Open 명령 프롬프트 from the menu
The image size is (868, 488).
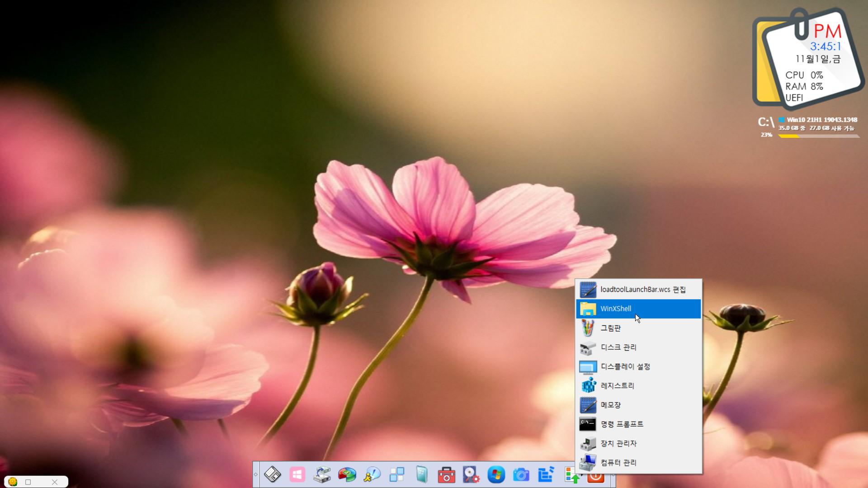coord(638,424)
